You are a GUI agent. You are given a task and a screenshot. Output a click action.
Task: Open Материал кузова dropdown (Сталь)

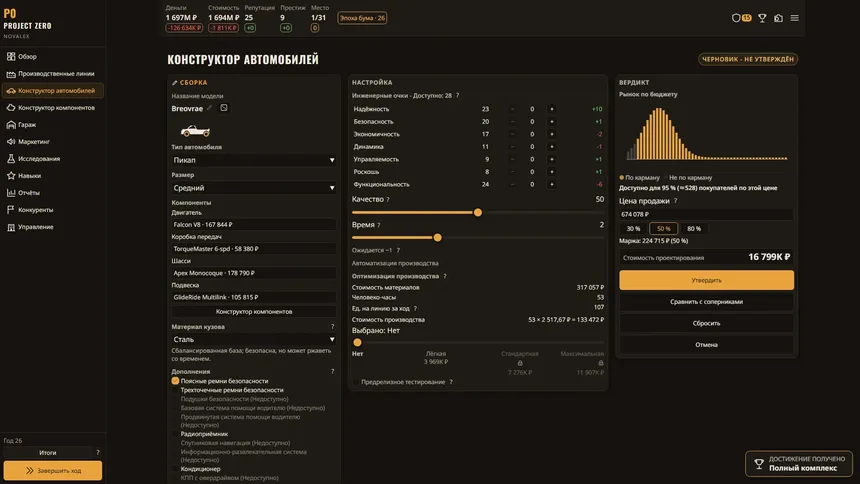[x=253, y=340]
